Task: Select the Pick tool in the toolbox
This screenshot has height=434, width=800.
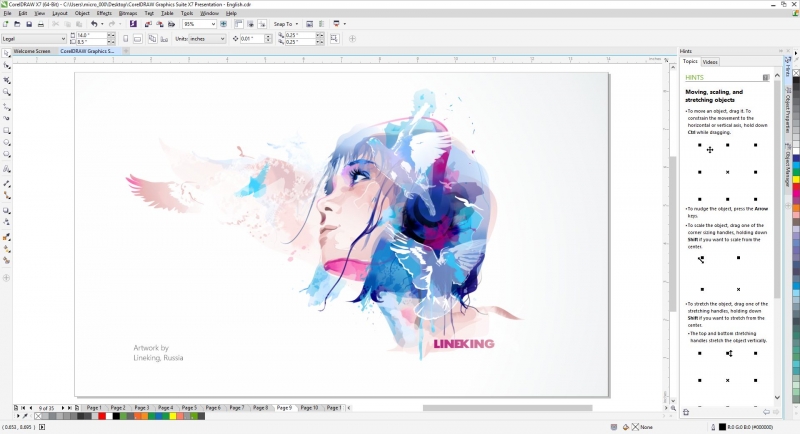Action: [x=7, y=66]
